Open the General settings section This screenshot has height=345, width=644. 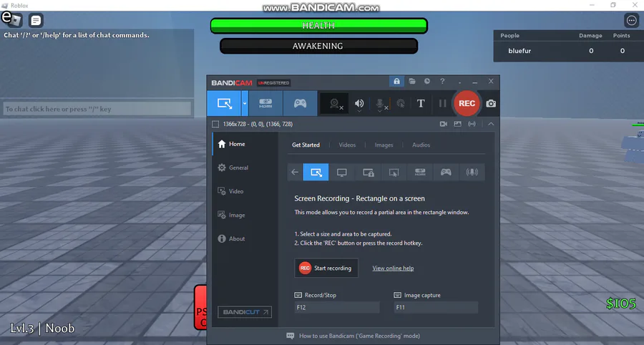(x=245, y=167)
